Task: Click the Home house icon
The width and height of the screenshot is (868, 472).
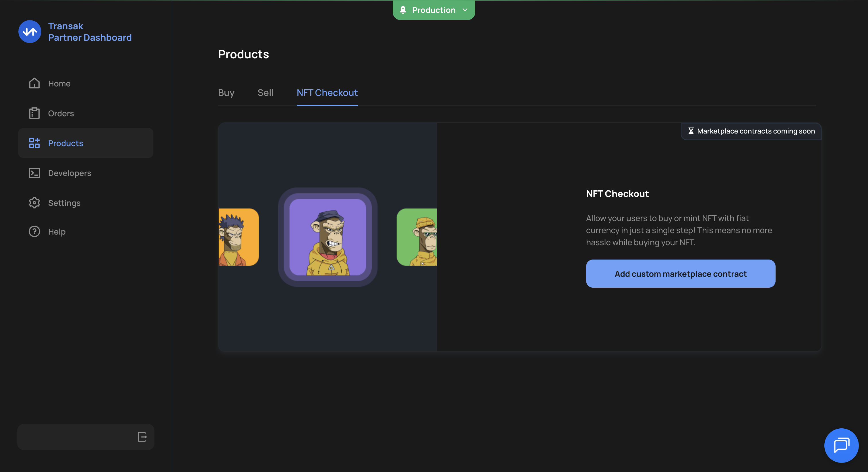Action: (x=34, y=83)
